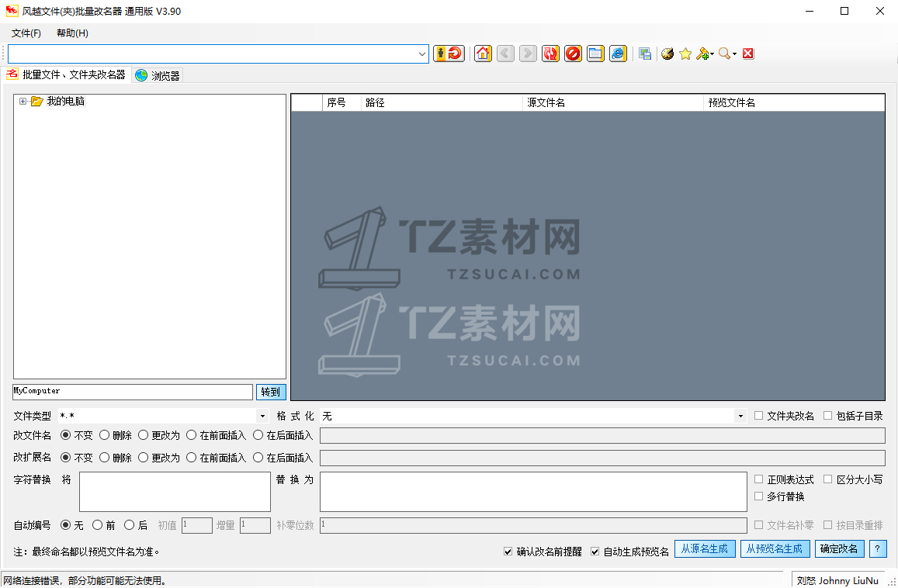Open the 帮助(H) menu

tap(73, 33)
